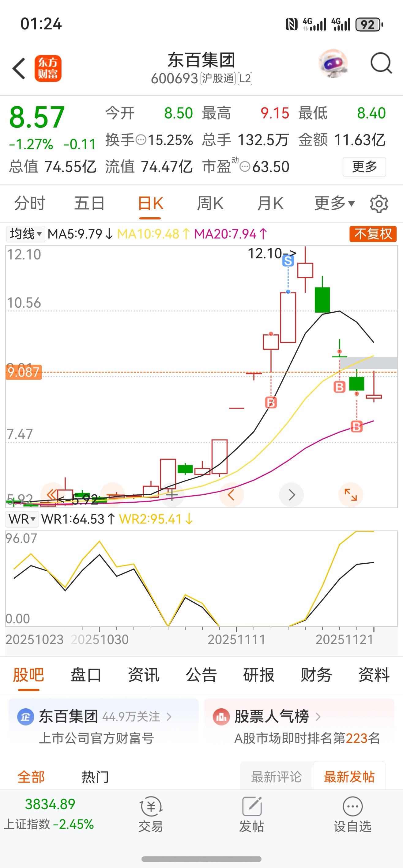Open the 资料 tab

click(374, 675)
